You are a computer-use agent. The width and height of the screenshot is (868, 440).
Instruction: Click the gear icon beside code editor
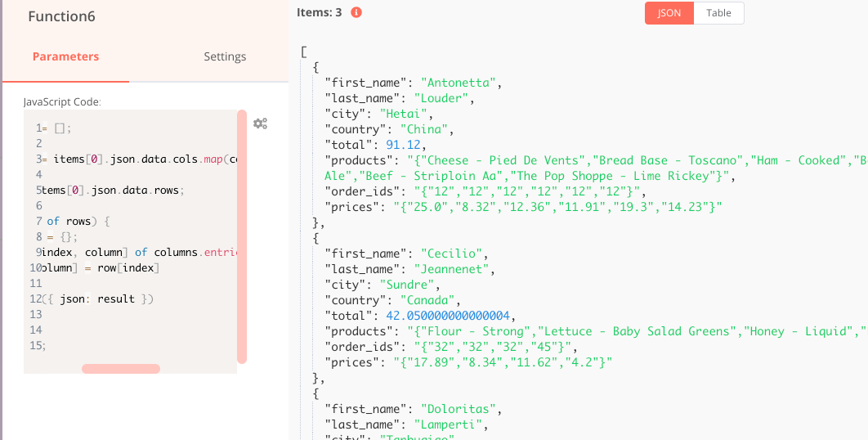point(260,123)
